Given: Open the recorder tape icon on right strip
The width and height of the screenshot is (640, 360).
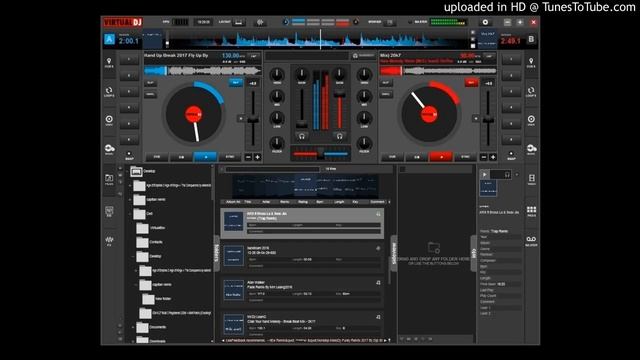Looking at the screenshot, I should click(531, 241).
